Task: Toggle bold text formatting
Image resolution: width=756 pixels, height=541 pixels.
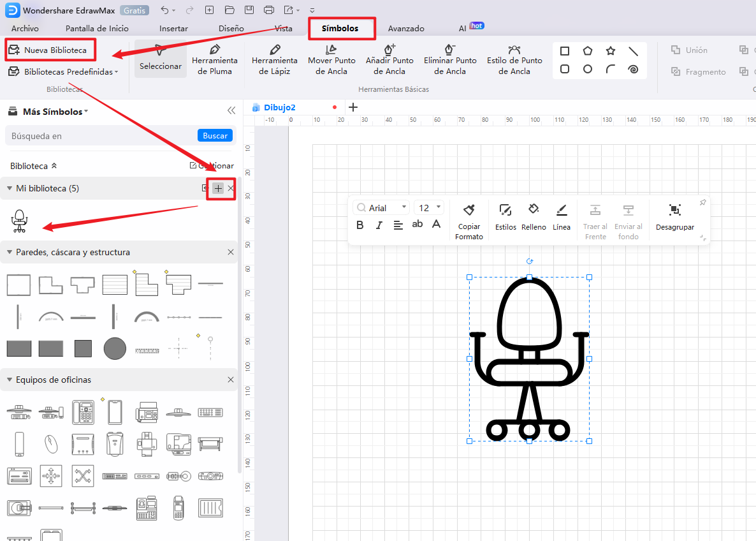Action: (360, 225)
